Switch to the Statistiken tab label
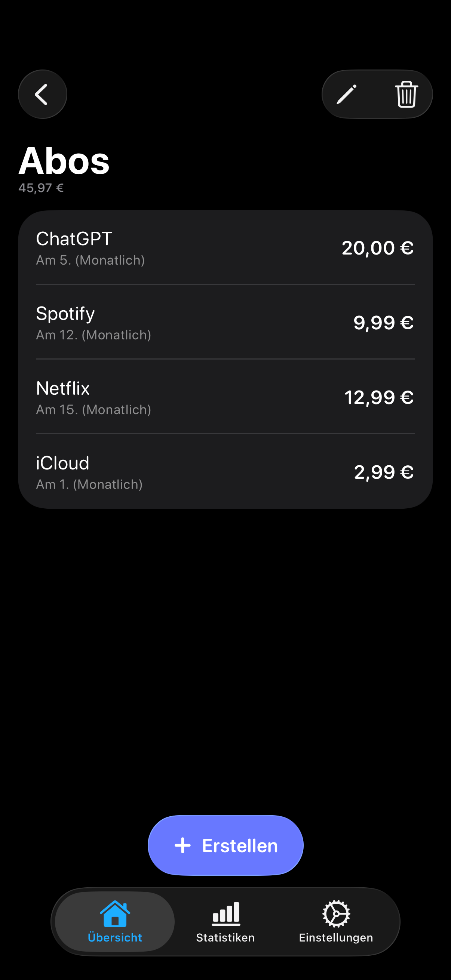Image resolution: width=451 pixels, height=980 pixels. [225, 938]
